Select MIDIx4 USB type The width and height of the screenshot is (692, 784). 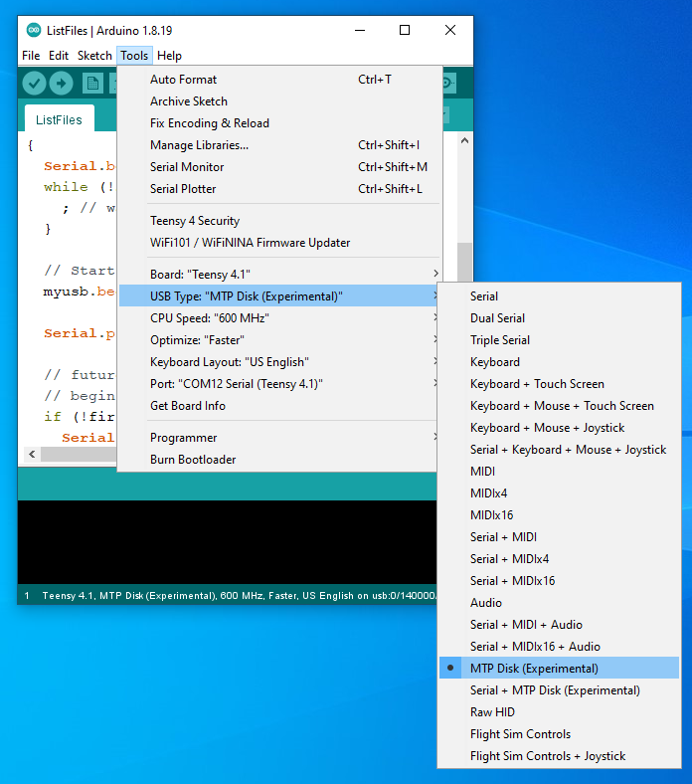click(559, 493)
